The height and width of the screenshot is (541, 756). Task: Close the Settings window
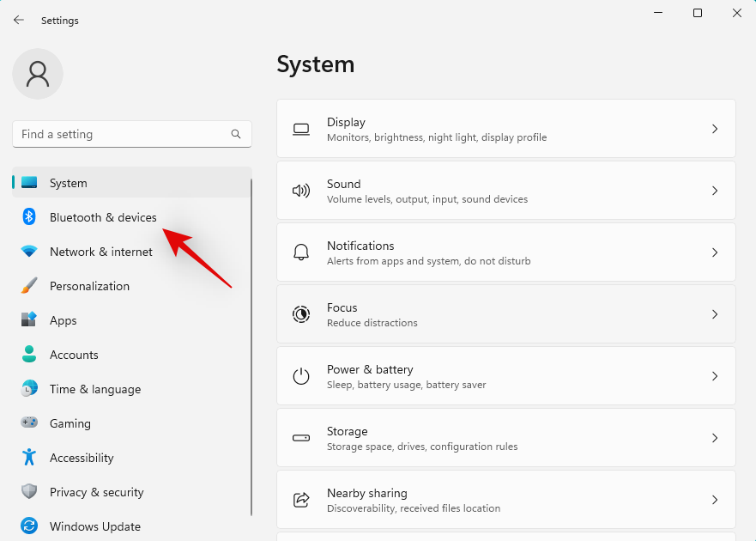[737, 13]
